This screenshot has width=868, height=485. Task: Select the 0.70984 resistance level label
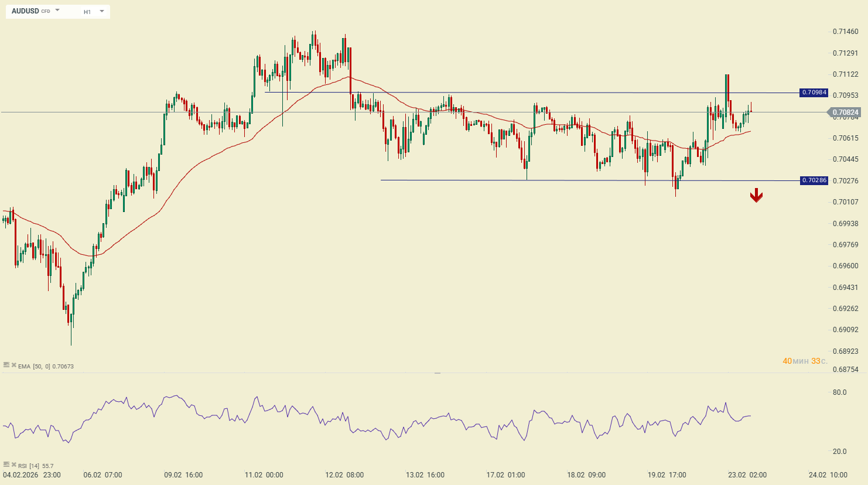(814, 93)
